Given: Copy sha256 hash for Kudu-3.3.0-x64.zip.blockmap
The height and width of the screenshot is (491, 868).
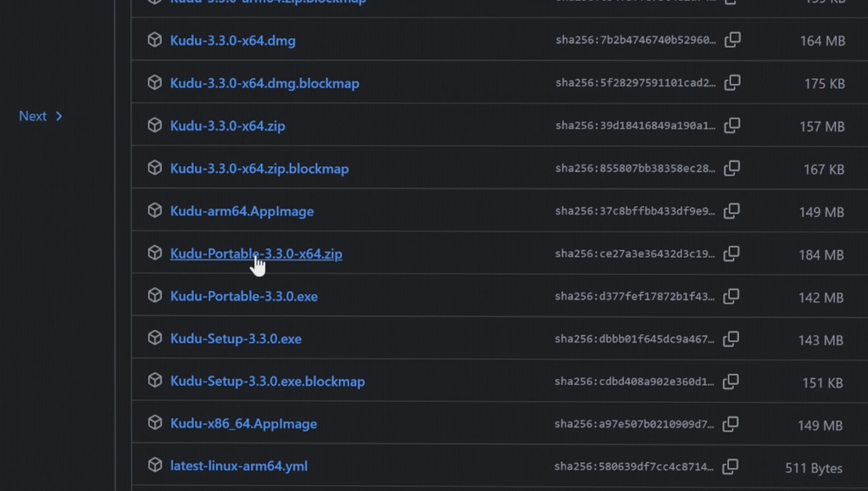Looking at the screenshot, I should point(732,168).
